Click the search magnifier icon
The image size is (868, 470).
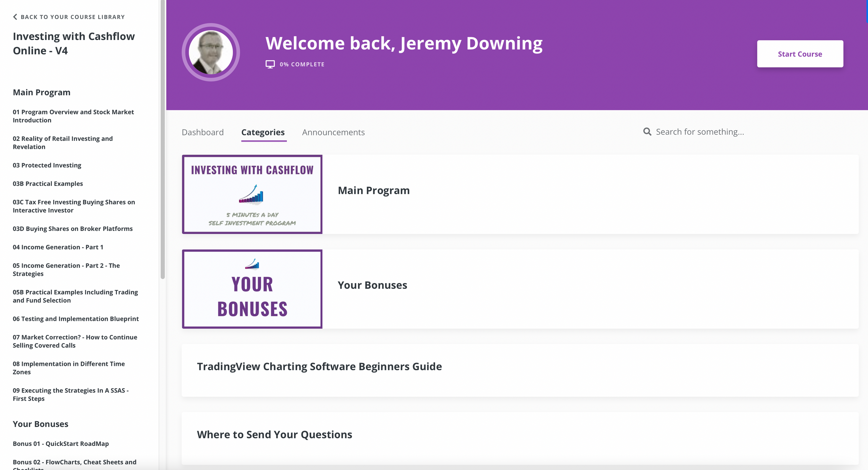coord(647,132)
